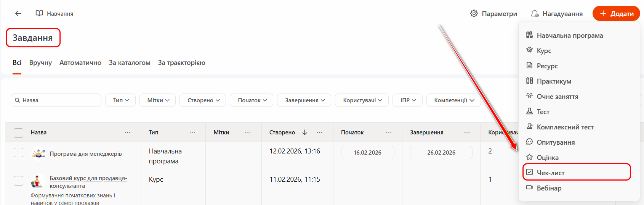The width and height of the screenshot is (644, 205).
Task: Check the Програма для менеджерів row
Action: [x=18, y=153]
